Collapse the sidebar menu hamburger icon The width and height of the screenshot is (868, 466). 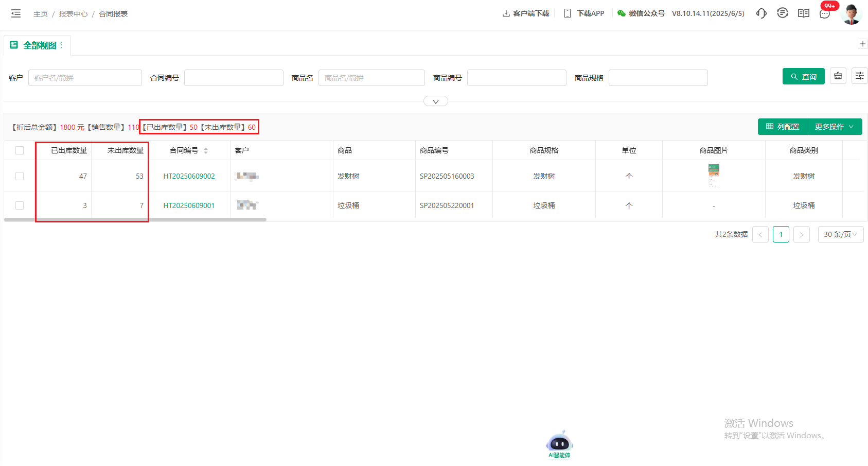(16, 14)
